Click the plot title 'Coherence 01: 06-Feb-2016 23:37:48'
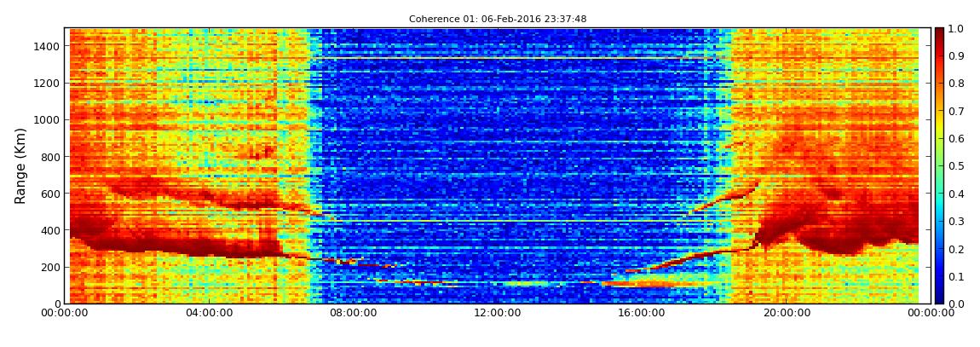 498,20
